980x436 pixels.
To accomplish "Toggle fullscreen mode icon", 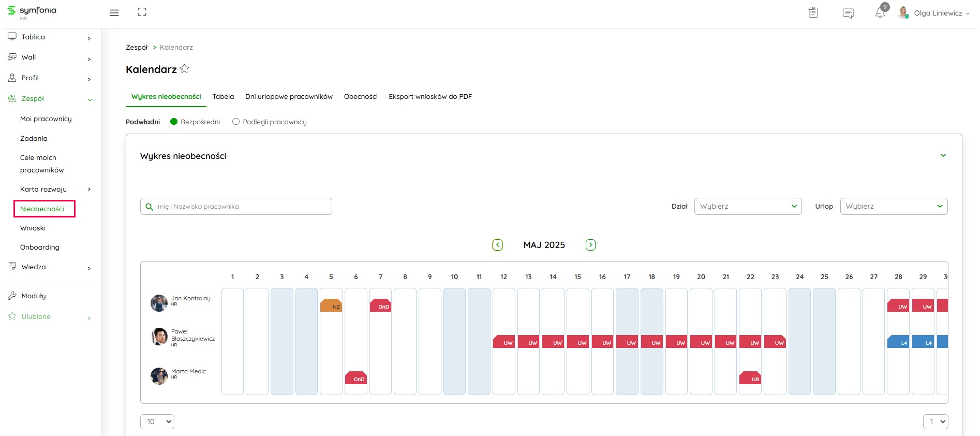I will (142, 12).
